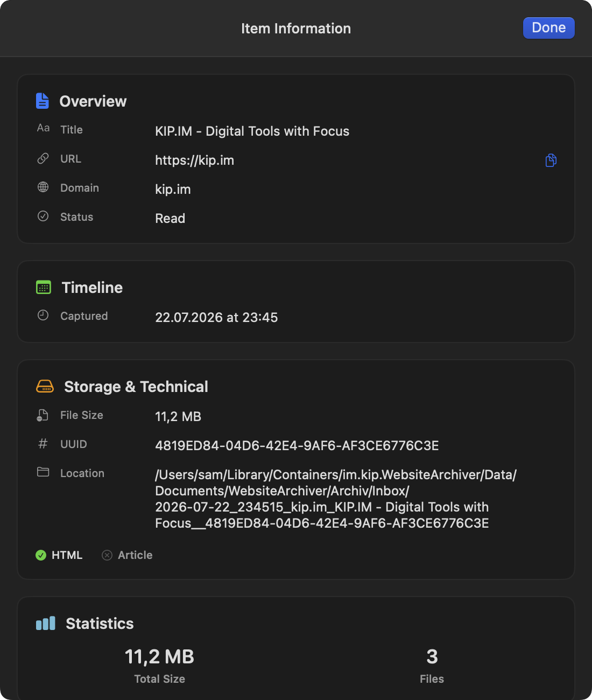Viewport: 592px width, 700px height.
Task: Click the Files count 3
Action: (432, 657)
